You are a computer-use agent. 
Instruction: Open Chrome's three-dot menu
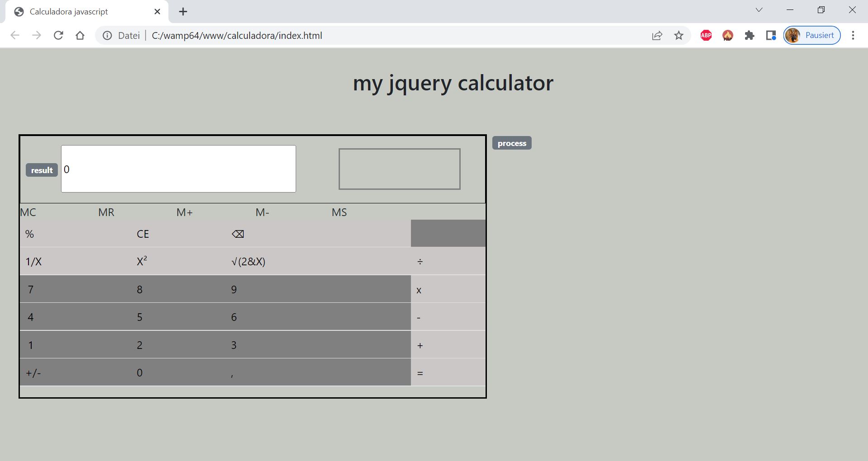(x=853, y=35)
